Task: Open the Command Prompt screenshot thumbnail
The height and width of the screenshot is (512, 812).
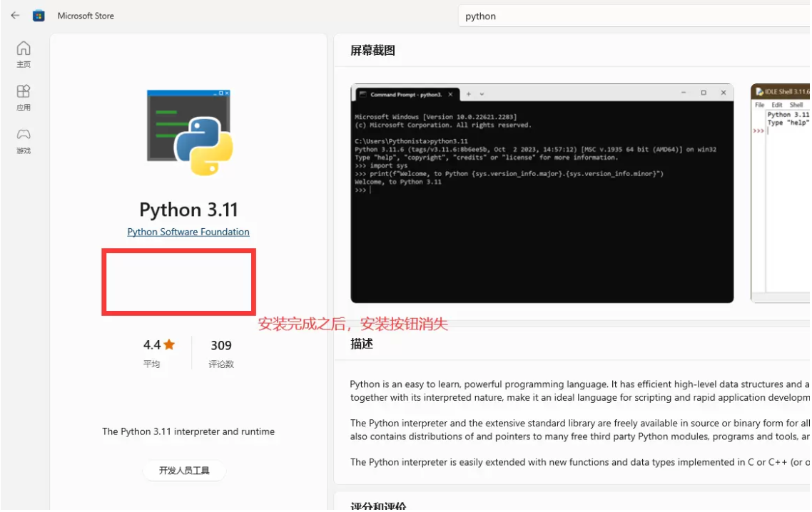Action: point(542,194)
